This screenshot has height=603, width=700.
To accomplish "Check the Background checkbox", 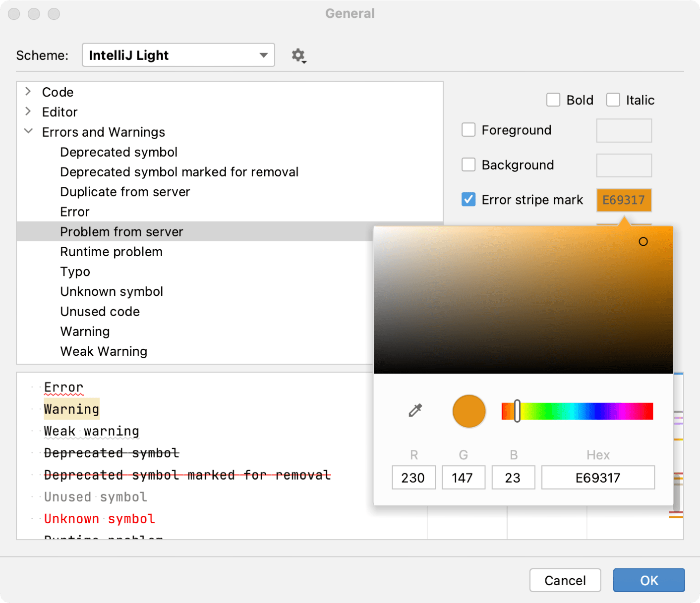I will 468,164.
